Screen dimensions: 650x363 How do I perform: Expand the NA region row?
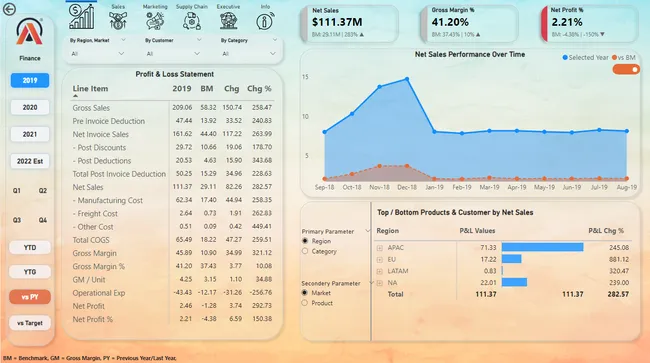click(x=380, y=283)
